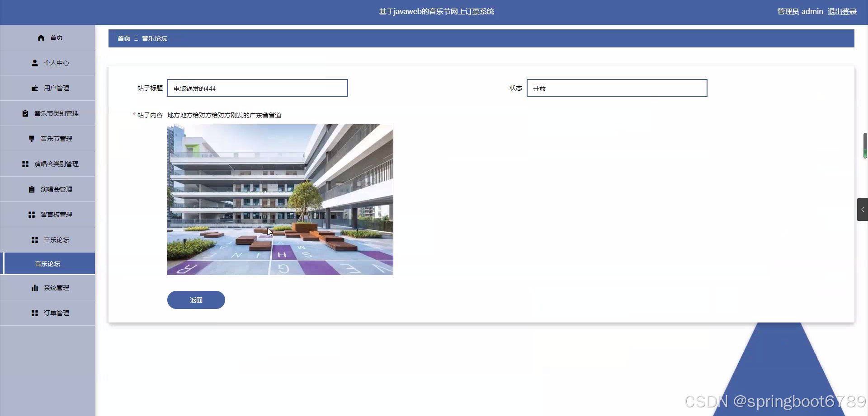Click the building photo in post content
The width and height of the screenshot is (868, 416).
coord(280,200)
